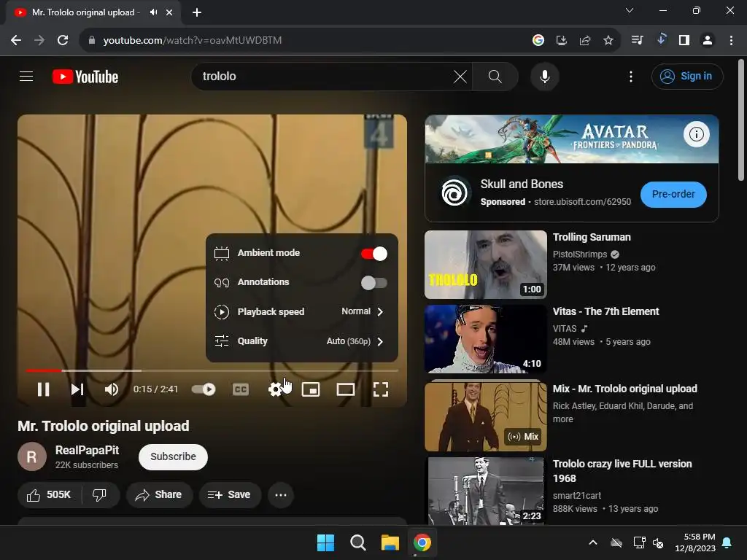Expand Quality Auto (360p) submenu
The image size is (747, 560).
point(302,341)
